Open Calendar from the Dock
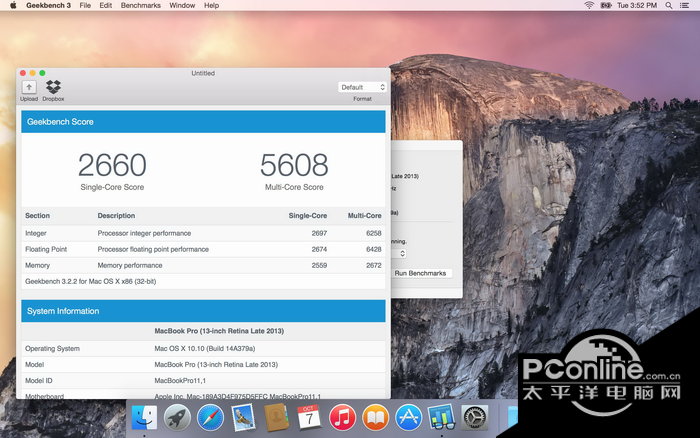This screenshot has width=700, height=438. (308, 418)
